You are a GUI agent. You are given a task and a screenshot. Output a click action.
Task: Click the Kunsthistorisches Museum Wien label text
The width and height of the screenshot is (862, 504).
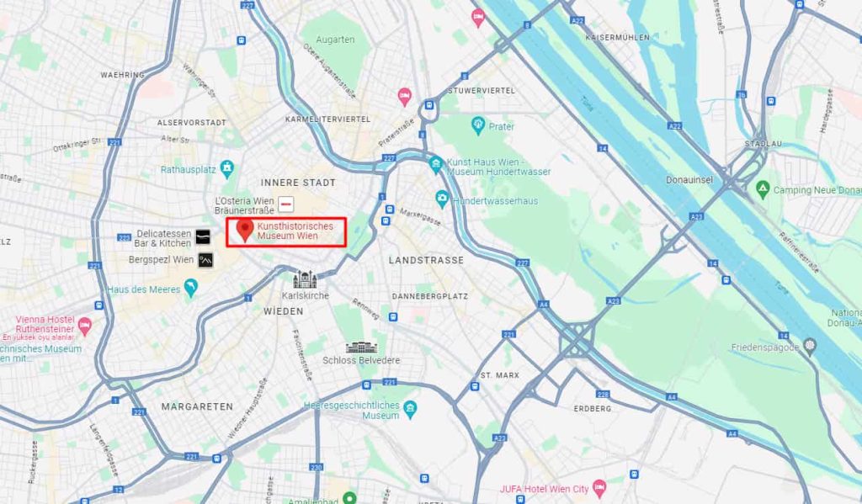click(x=295, y=231)
